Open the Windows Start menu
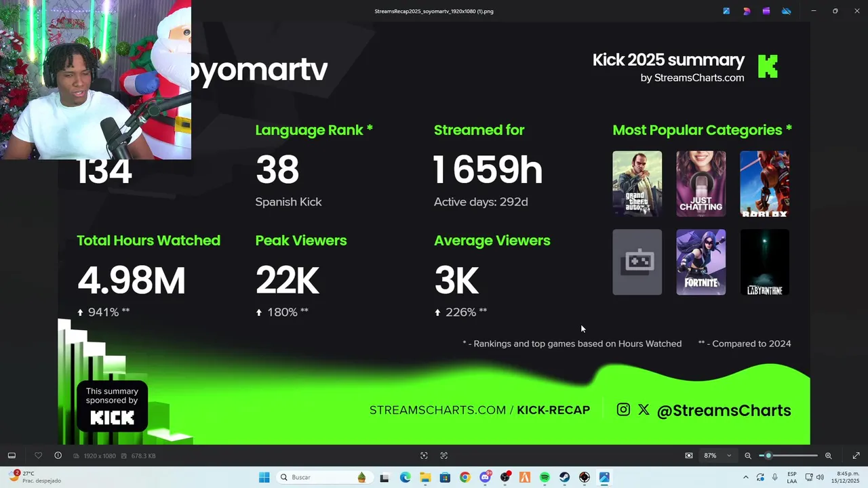This screenshot has height=488, width=868. coord(264,477)
